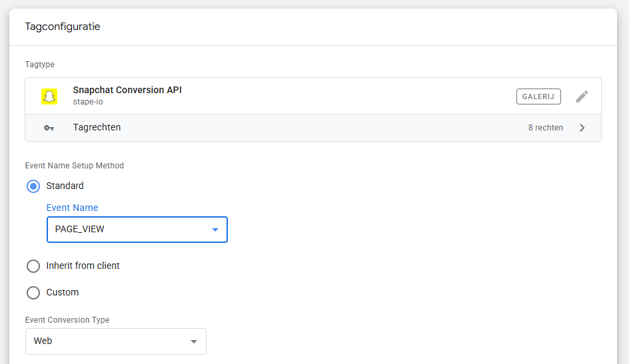Click the pencil edit icon for tag type

(582, 96)
